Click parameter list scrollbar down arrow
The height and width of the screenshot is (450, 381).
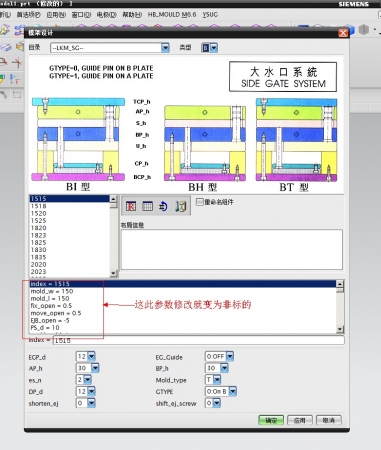340,329
